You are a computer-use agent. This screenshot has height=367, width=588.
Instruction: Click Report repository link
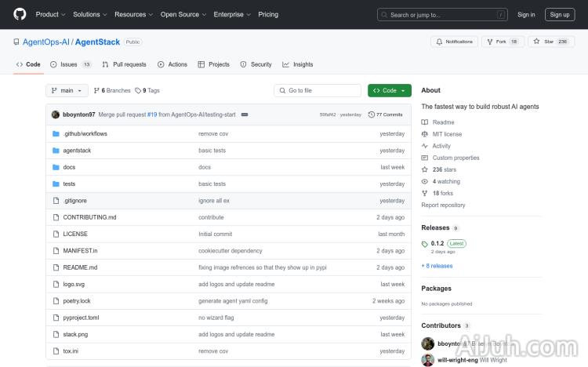(443, 205)
